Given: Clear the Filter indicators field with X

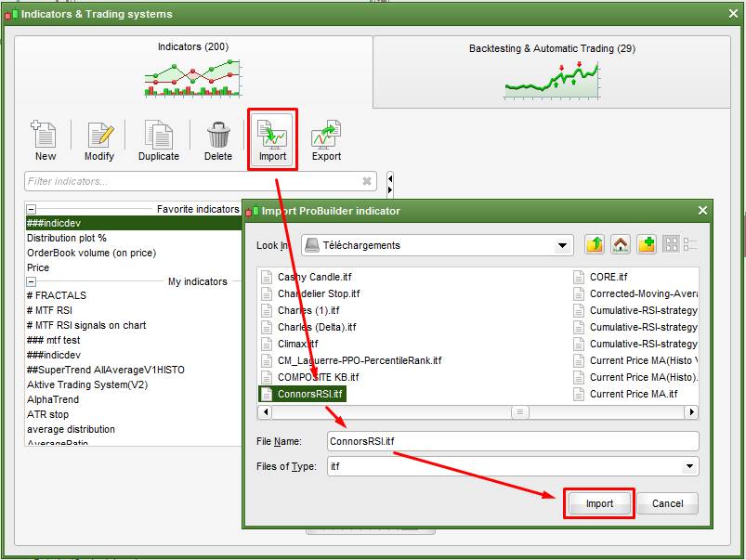Looking at the screenshot, I should [x=367, y=181].
